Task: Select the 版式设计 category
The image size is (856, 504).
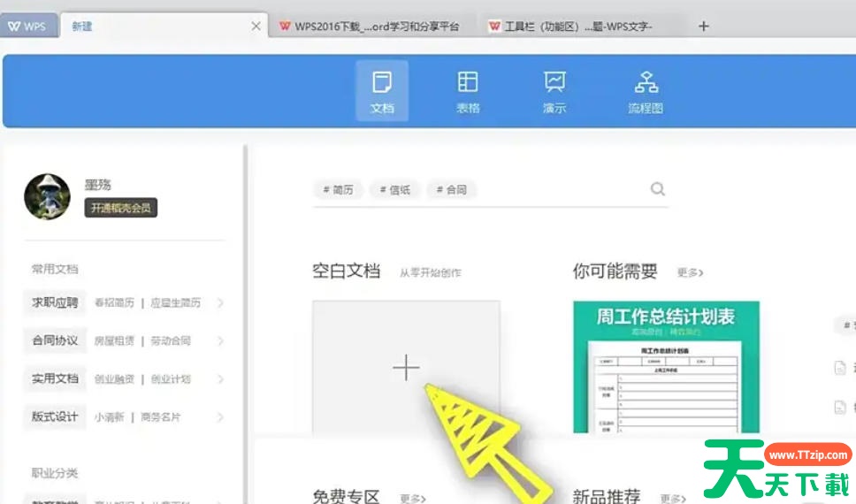Action: click(x=55, y=417)
